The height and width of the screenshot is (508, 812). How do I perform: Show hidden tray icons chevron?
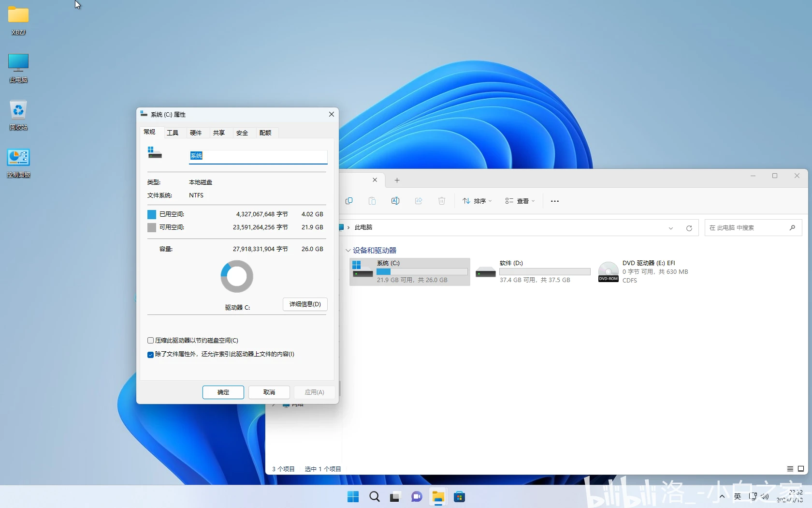click(722, 496)
